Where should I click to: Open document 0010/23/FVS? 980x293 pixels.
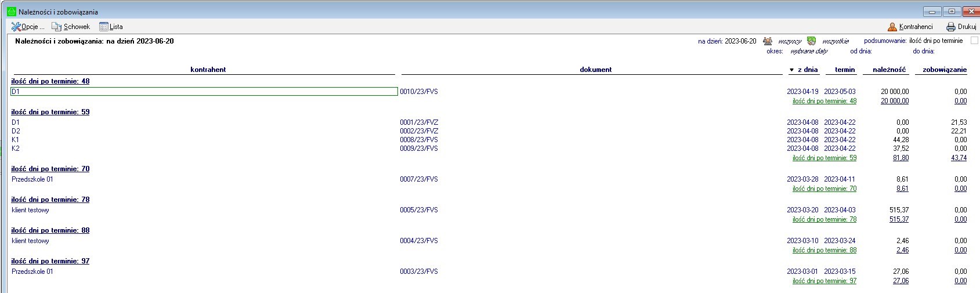pos(418,92)
